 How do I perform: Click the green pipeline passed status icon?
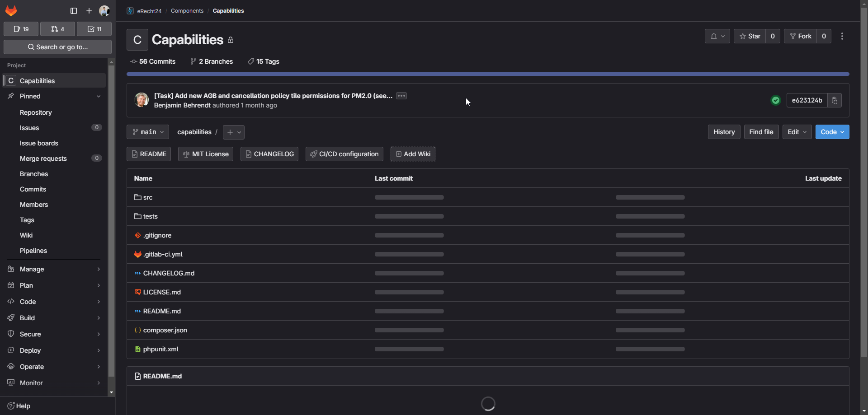(776, 100)
